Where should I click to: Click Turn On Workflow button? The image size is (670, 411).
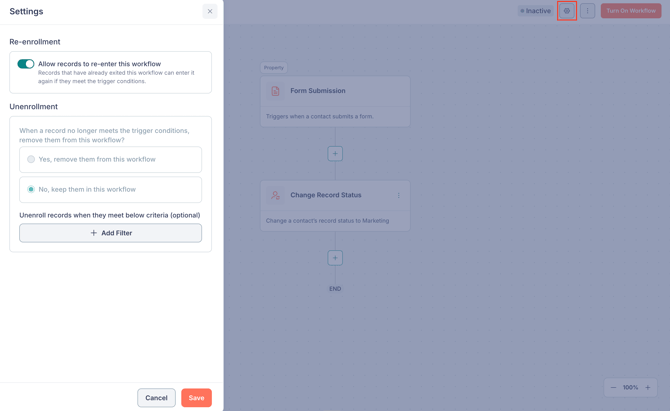(631, 11)
